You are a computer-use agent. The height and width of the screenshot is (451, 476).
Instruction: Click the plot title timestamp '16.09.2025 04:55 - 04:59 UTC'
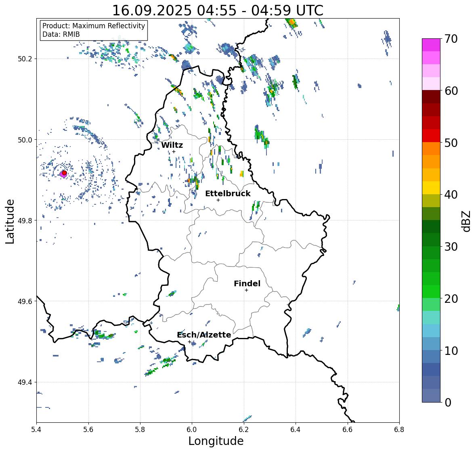[218, 10]
